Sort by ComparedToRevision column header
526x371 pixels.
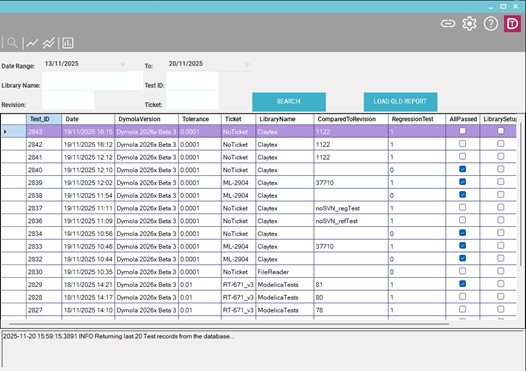point(351,119)
